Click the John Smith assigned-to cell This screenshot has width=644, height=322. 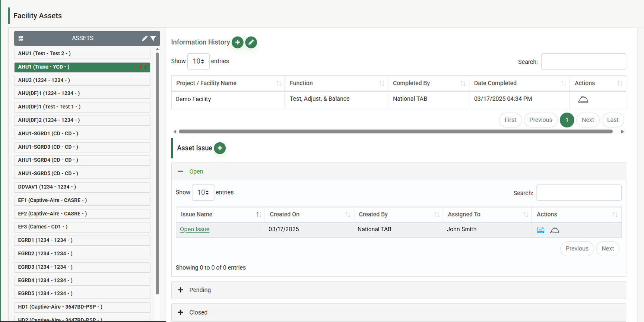487,230
